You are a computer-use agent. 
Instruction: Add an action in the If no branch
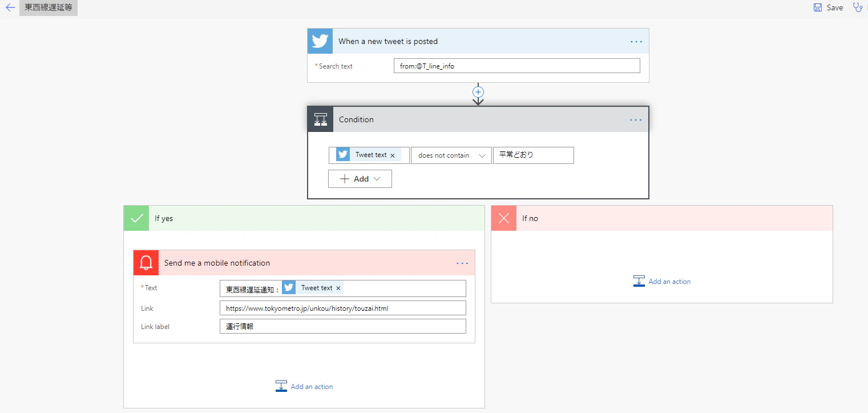point(662,282)
